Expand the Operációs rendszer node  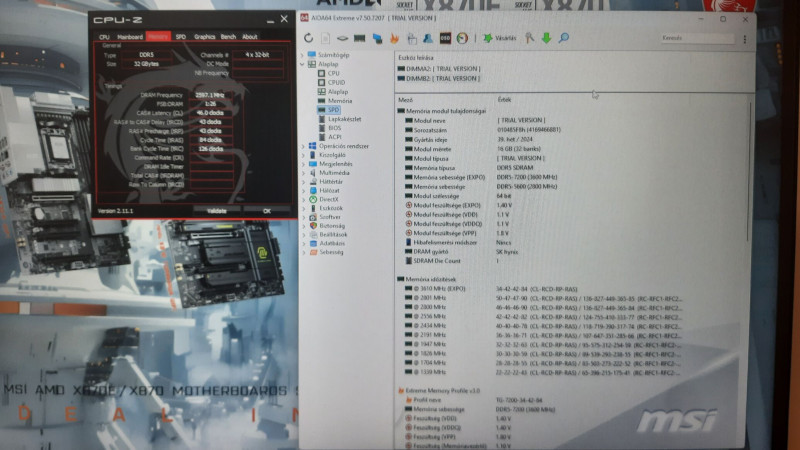click(x=304, y=146)
